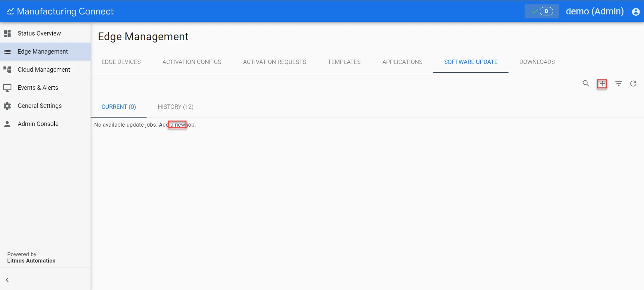
Task: Open the user account avatar icon
Action: point(636,12)
